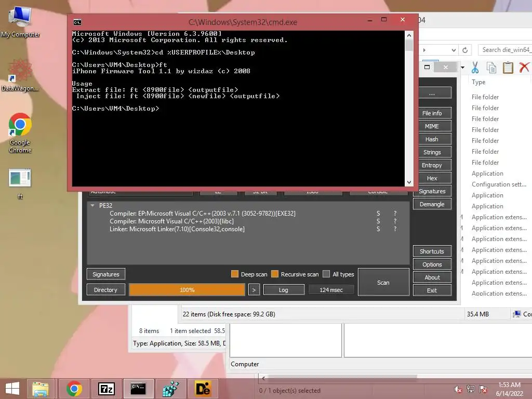The width and height of the screenshot is (532, 399).
Task: Click the S link on Linker row
Action: [378, 229]
